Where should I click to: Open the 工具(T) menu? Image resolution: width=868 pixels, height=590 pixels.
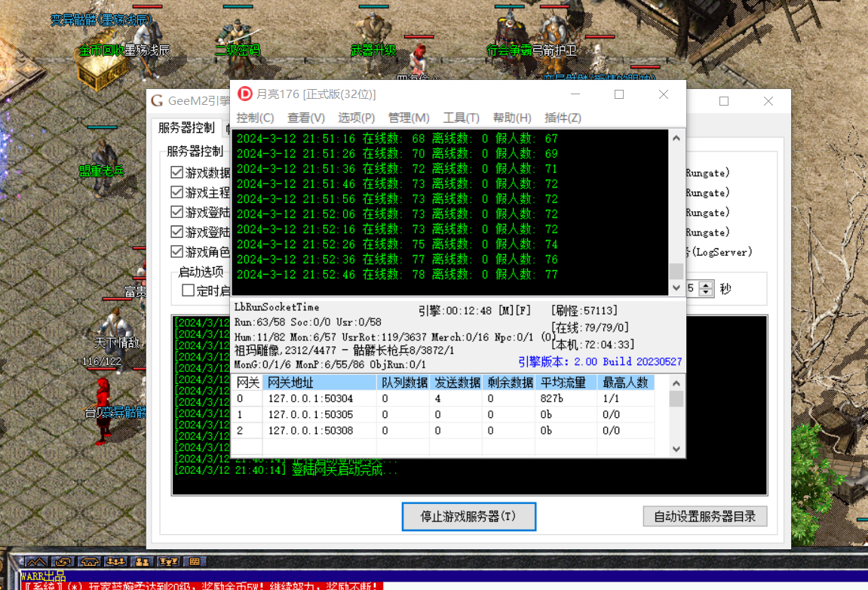tap(461, 118)
